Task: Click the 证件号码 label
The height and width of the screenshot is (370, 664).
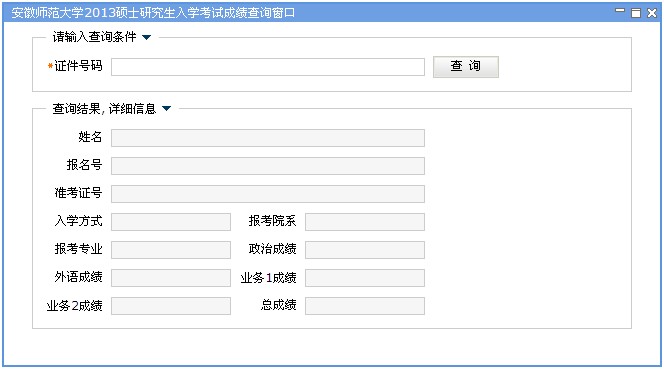Action: (x=78, y=66)
